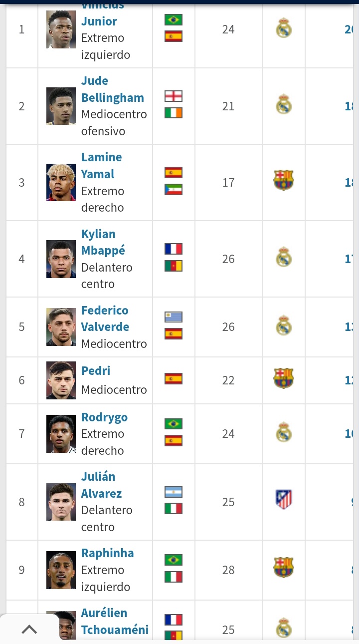359x644 pixels.
Task: Click Real Madrid crest in Vinicius Junior row
Action: 283,29
